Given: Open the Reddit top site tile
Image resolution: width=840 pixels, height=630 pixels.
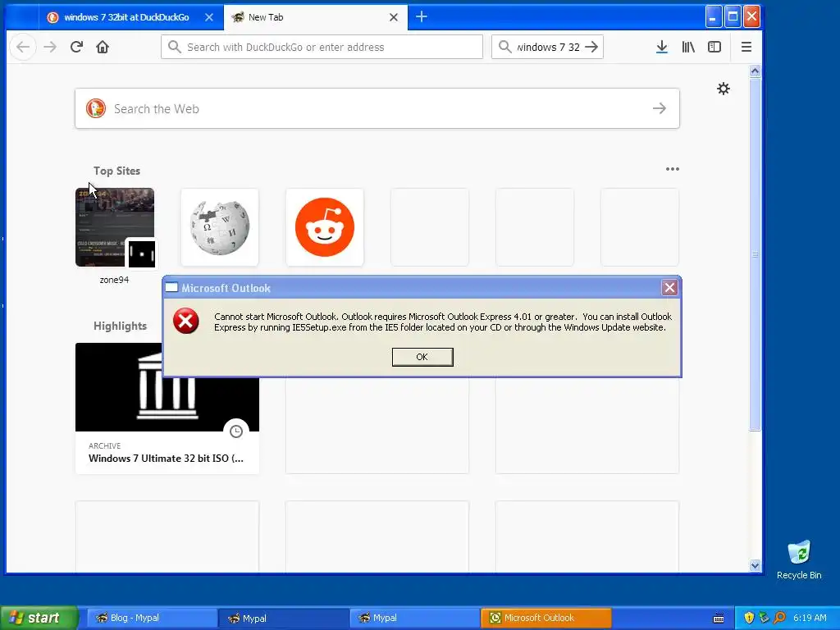Looking at the screenshot, I should [x=325, y=227].
